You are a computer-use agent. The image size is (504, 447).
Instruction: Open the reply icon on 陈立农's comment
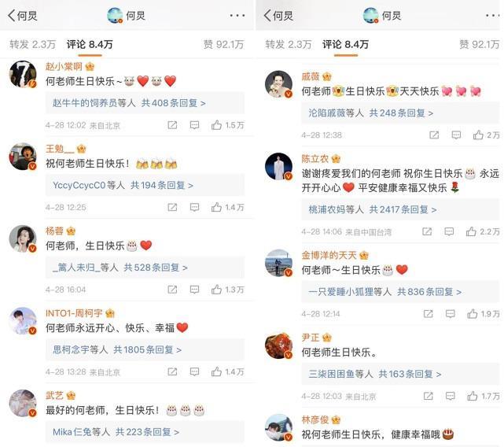[x=449, y=231]
